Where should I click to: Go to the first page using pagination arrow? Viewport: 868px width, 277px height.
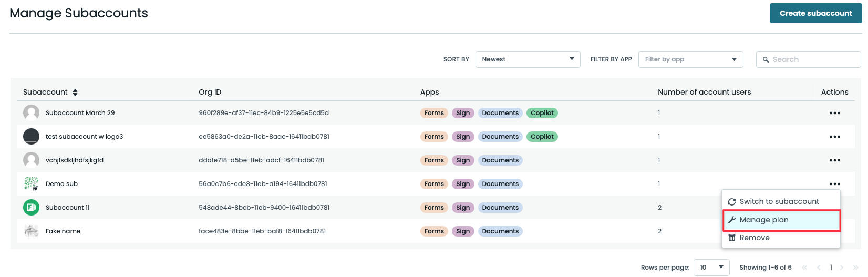(804, 268)
